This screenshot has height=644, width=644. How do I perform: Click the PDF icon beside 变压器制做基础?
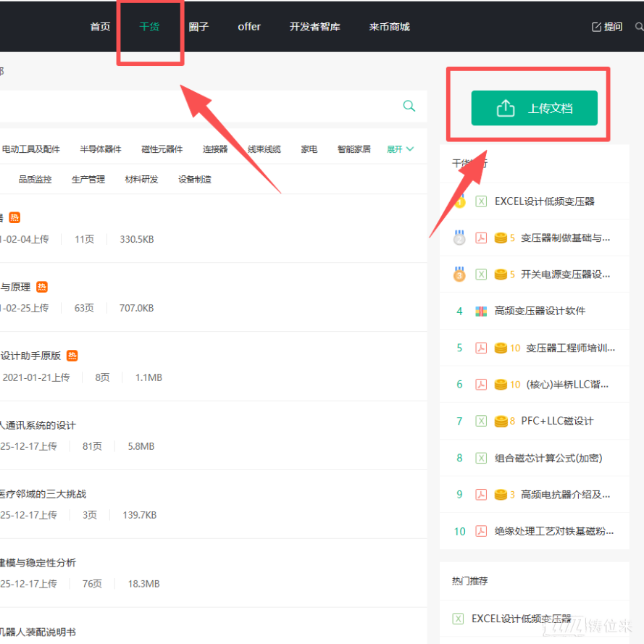(x=481, y=238)
